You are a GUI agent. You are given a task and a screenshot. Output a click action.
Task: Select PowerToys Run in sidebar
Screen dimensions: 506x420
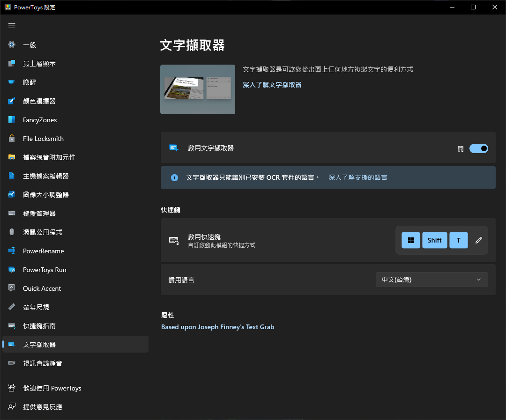point(45,269)
